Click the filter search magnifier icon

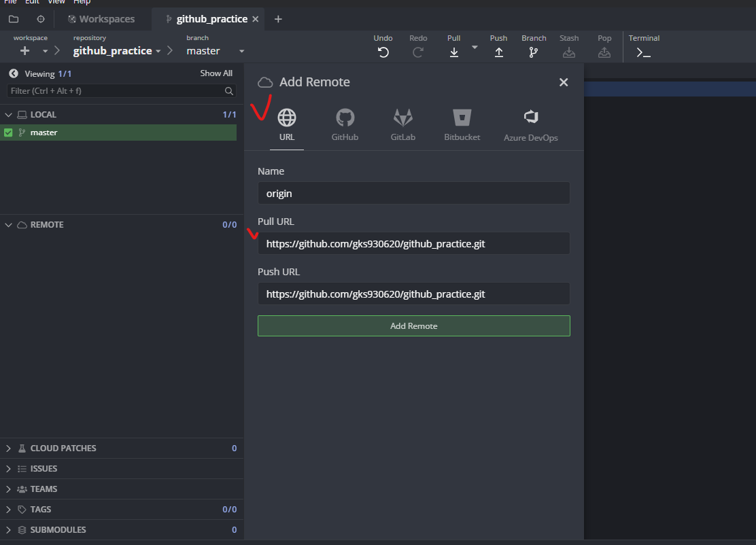pos(229,91)
